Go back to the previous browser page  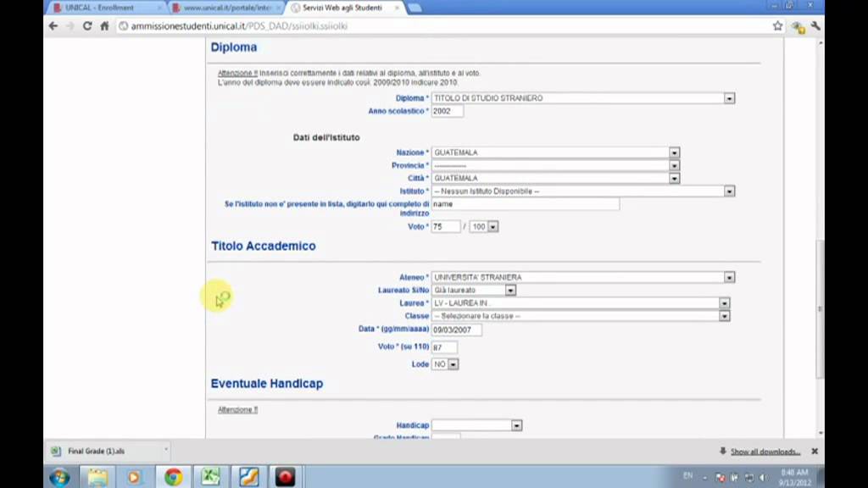click(53, 26)
